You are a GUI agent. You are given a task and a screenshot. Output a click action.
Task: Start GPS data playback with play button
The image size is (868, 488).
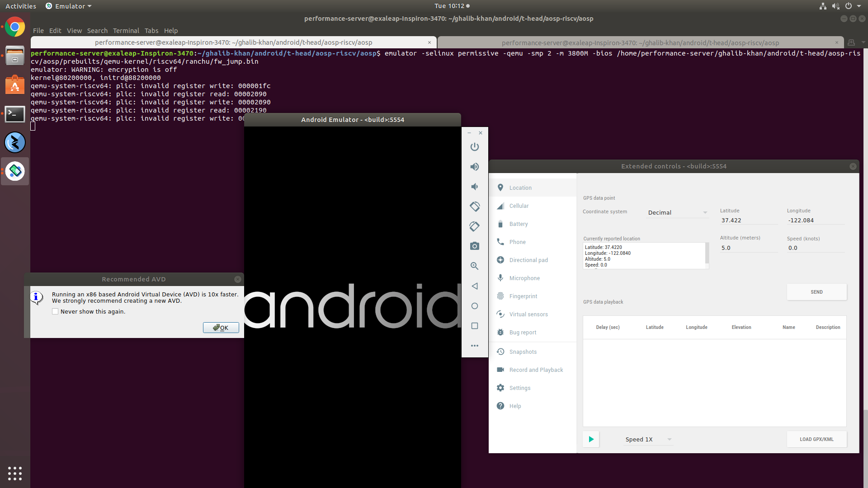click(590, 439)
